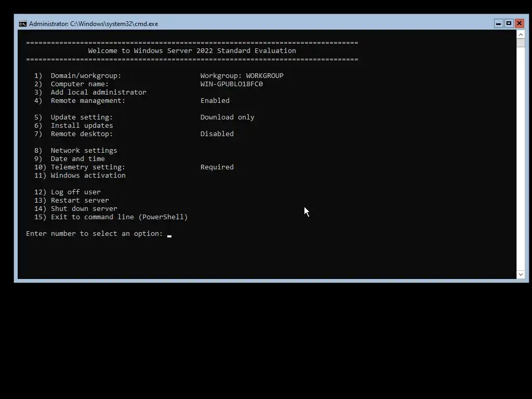This screenshot has width=532, height=399.
Task: Click the vertical scrollbar thumb
Action: 521,43
